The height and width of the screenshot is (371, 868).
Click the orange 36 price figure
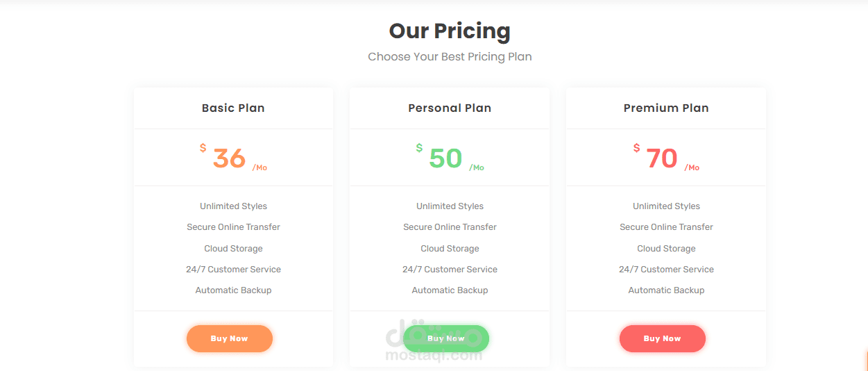(x=229, y=158)
